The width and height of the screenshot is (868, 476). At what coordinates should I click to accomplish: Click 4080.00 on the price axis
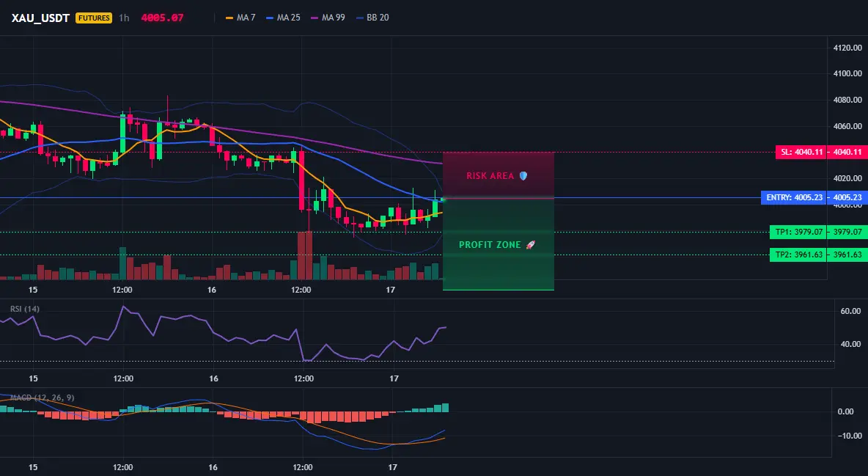847,100
